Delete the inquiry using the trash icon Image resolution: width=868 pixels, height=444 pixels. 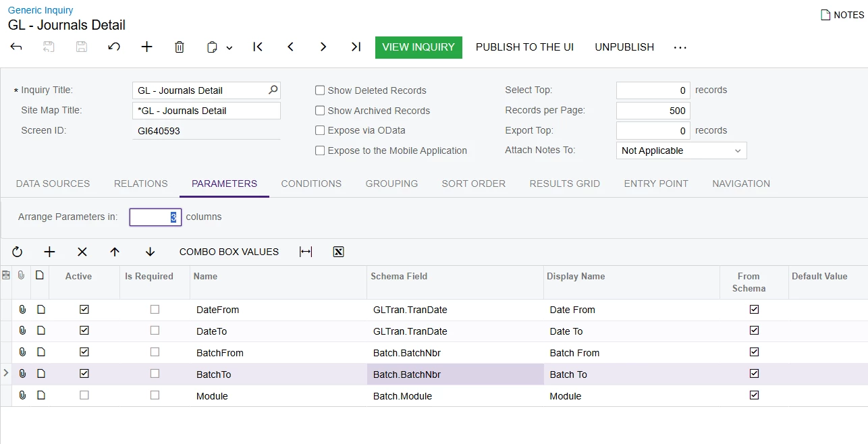[179, 47]
